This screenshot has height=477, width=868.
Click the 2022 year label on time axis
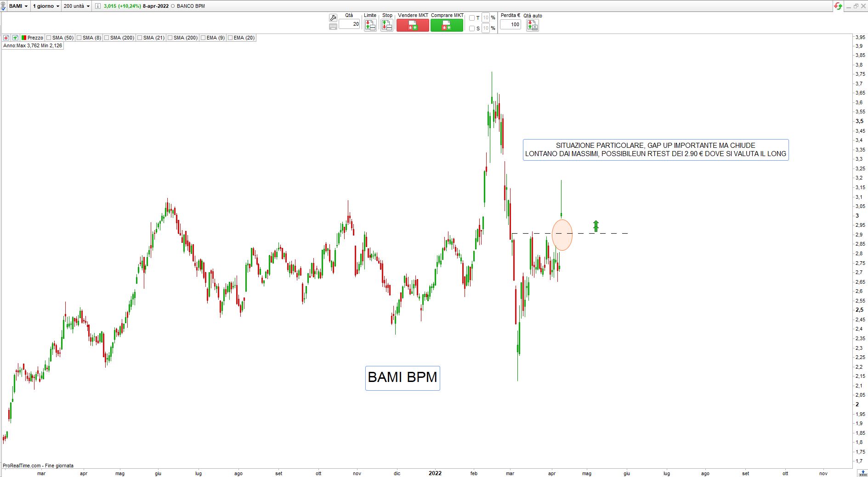[435, 473]
